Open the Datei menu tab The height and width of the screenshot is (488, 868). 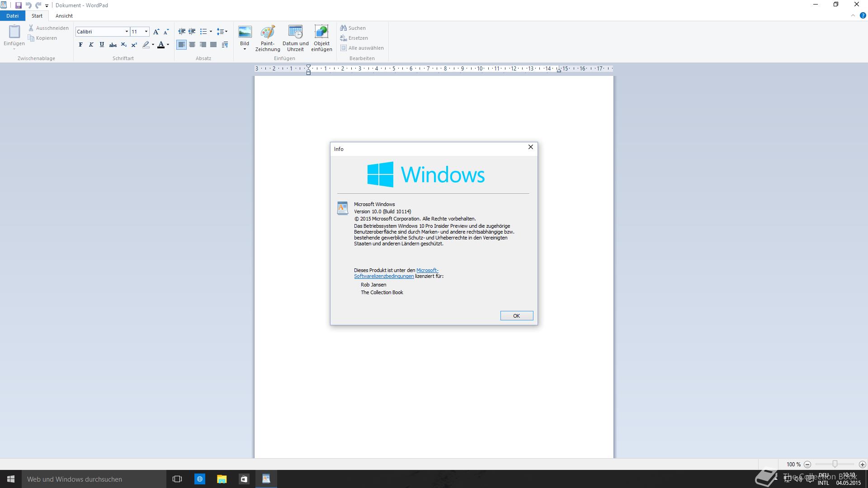(x=12, y=16)
